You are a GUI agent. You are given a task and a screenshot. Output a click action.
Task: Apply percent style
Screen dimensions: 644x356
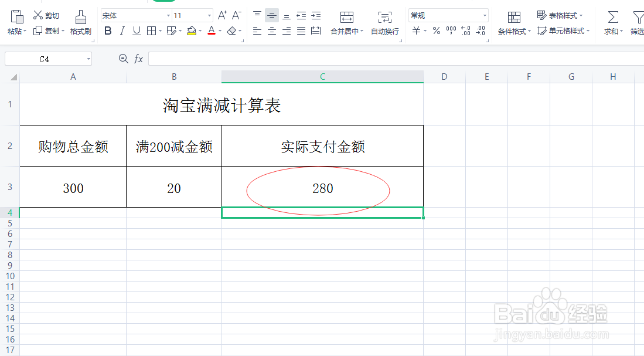(437, 31)
